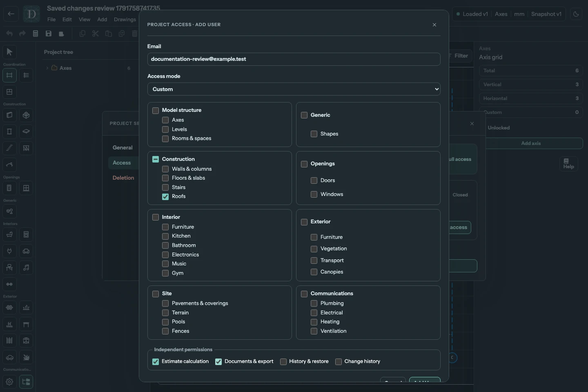Select the Generic shapes tool icon
This screenshot has height=392, width=588.
[x=9, y=211]
